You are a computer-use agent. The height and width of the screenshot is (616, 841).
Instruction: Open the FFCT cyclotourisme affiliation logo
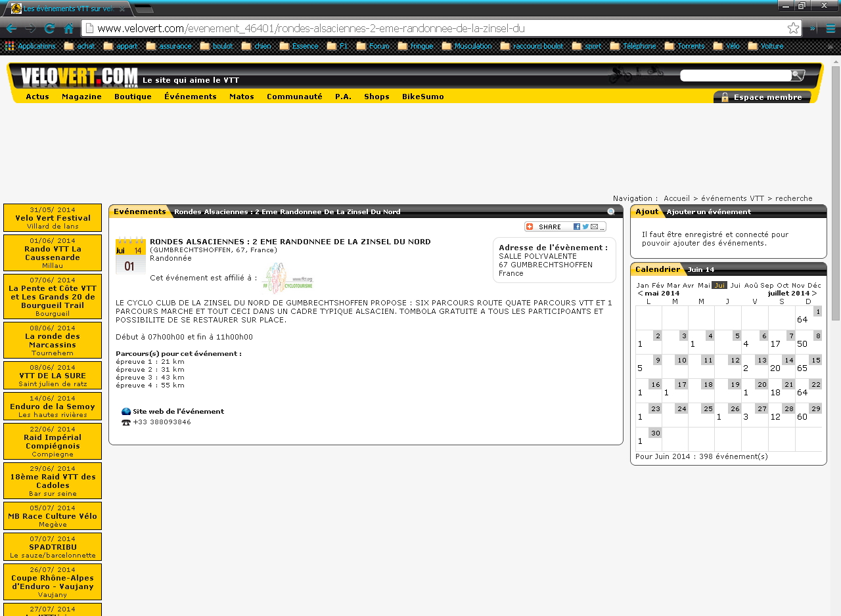tap(287, 278)
